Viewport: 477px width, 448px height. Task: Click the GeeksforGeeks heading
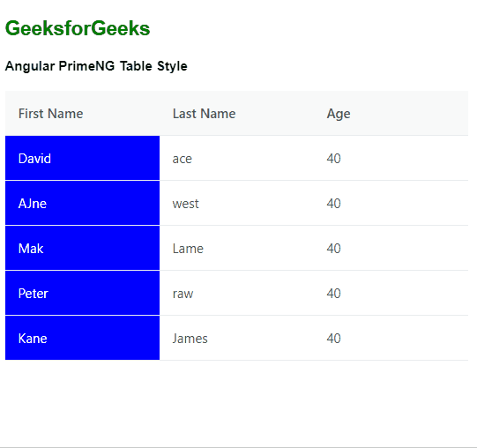pyautogui.click(x=78, y=28)
